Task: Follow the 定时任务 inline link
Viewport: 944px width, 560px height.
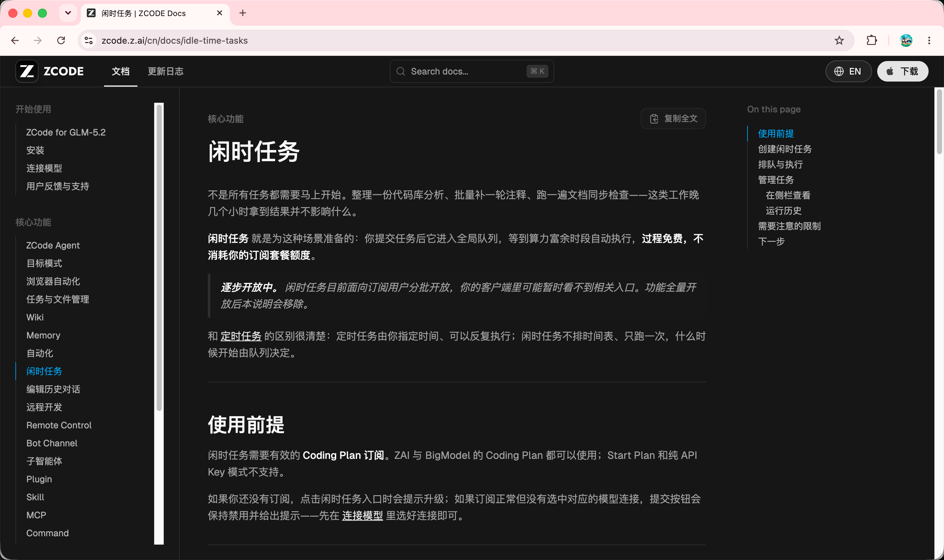Action: click(x=241, y=336)
